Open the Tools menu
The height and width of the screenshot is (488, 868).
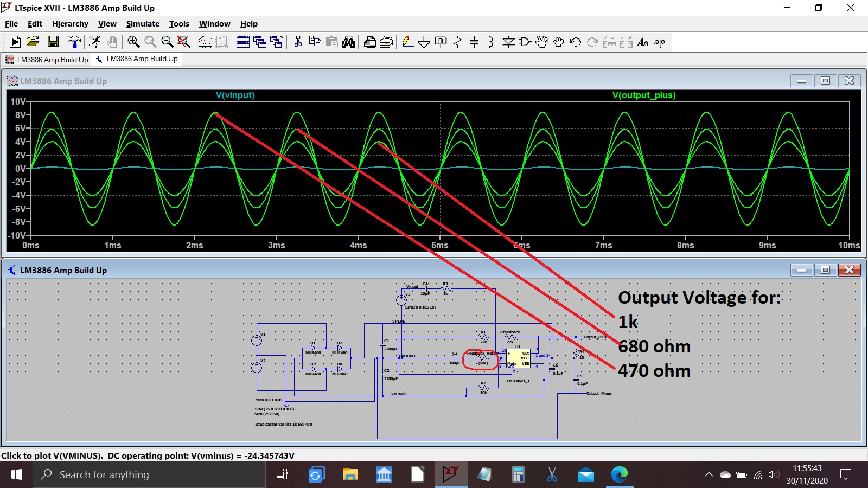pos(179,24)
